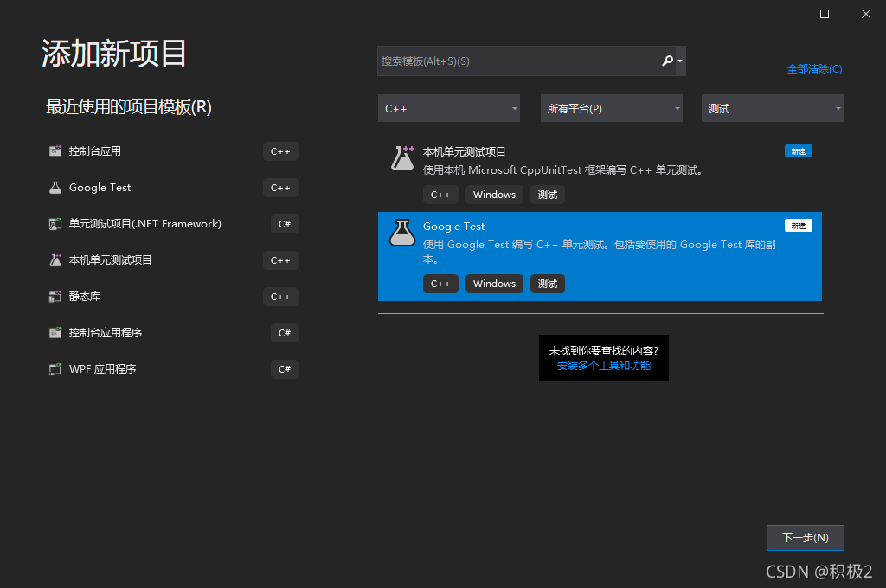Expand the search options arrow beside magnifier
Image resolution: width=886 pixels, height=588 pixels.
tap(680, 61)
